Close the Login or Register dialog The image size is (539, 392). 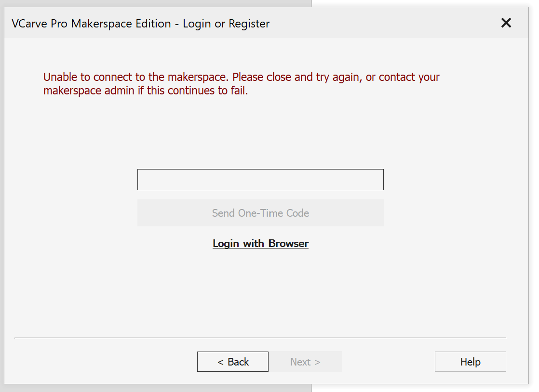506,23
